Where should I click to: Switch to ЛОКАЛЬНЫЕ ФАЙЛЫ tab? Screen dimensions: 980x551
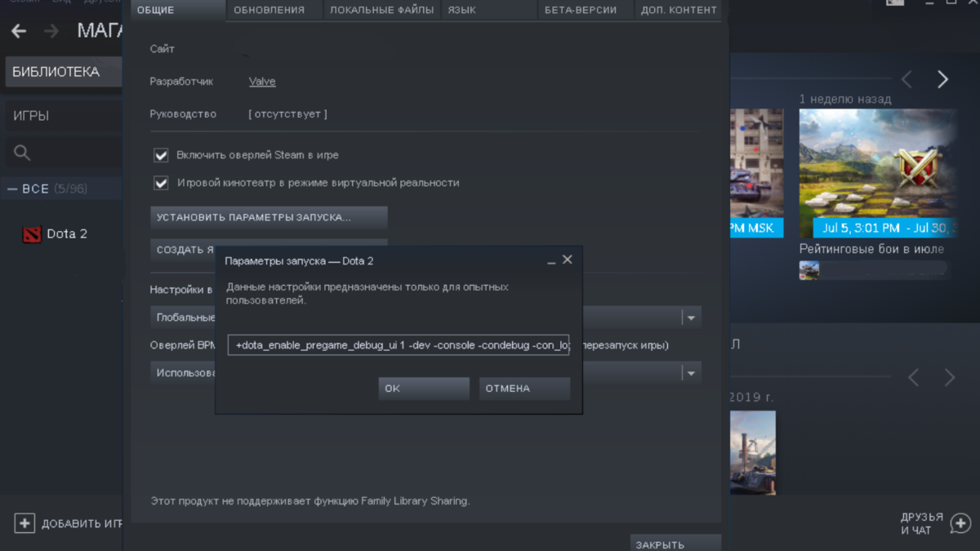coord(383,10)
